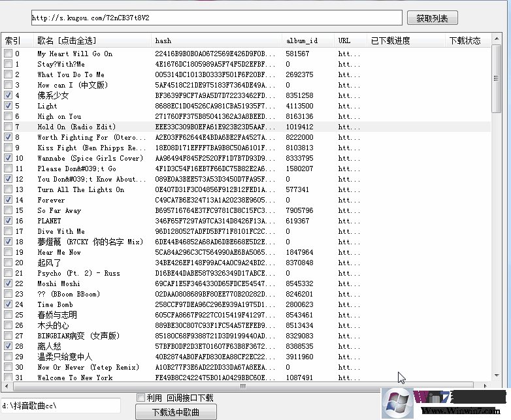
Task: Click album_id value 1019412
Action: click(x=299, y=127)
